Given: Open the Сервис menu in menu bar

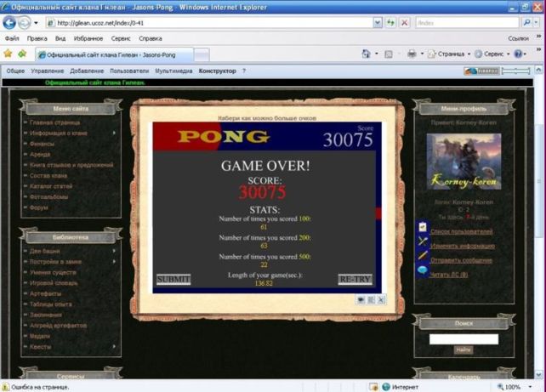Looking at the screenshot, I should tap(121, 38).
